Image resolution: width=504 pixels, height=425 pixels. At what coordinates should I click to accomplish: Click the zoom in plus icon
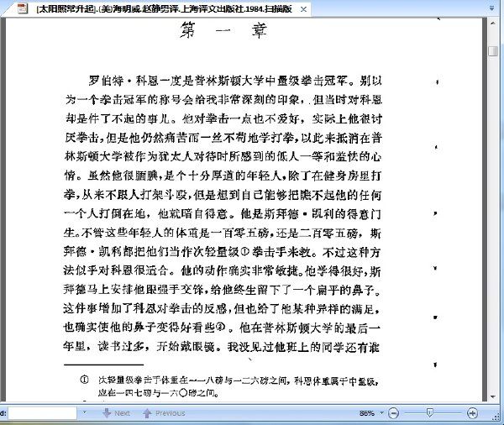(472, 413)
